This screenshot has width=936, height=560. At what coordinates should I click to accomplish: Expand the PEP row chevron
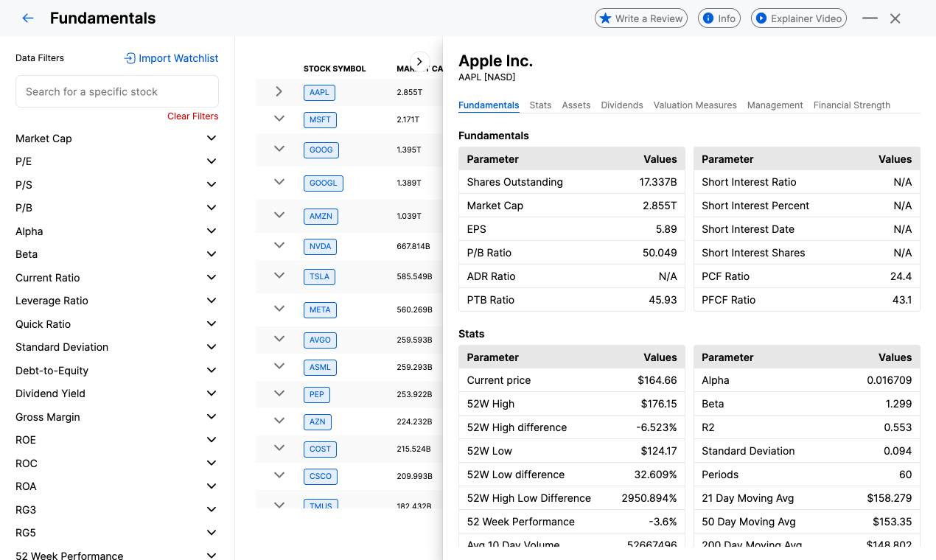coord(279,393)
